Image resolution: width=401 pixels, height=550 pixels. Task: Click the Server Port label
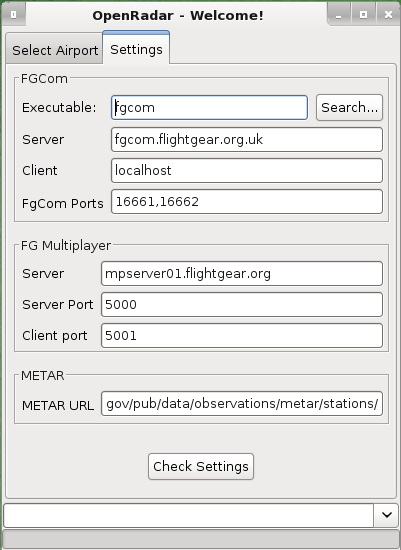58,304
